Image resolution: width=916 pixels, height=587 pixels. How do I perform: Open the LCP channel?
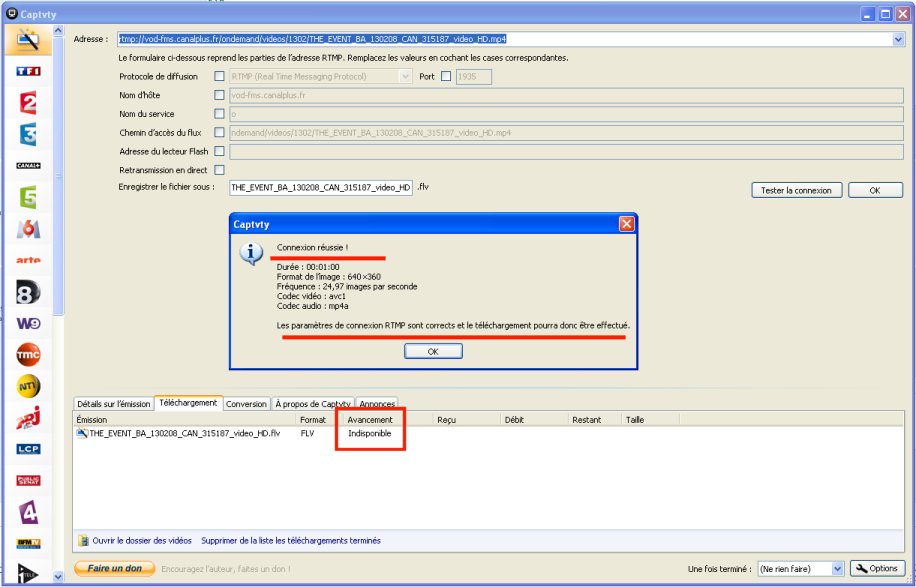[28, 449]
